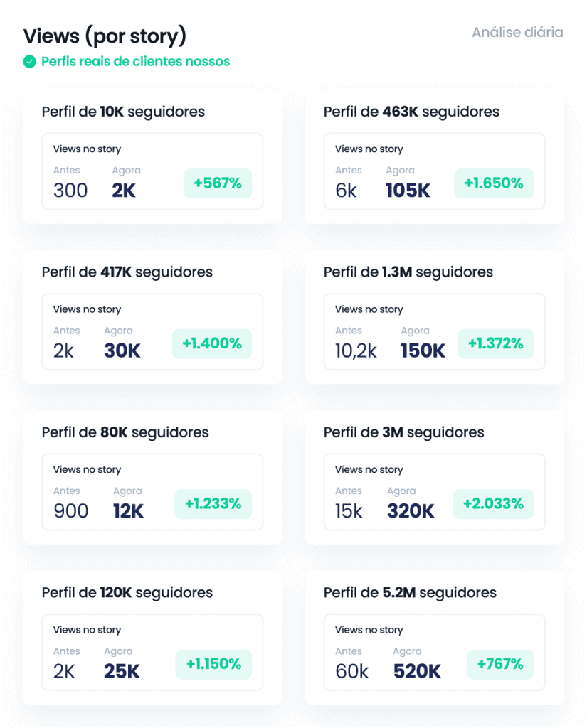Click the green verified checkmark icon
This screenshot has width=587, height=728.
click(x=30, y=62)
